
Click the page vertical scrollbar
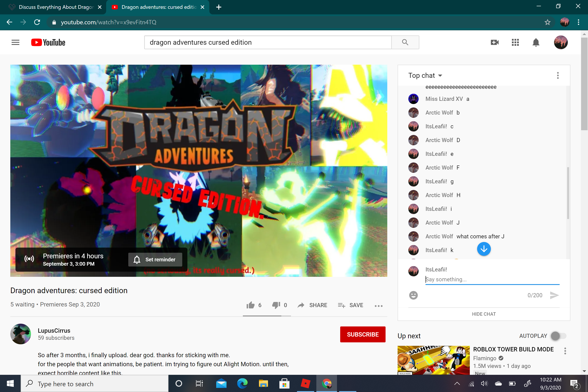pos(584,84)
